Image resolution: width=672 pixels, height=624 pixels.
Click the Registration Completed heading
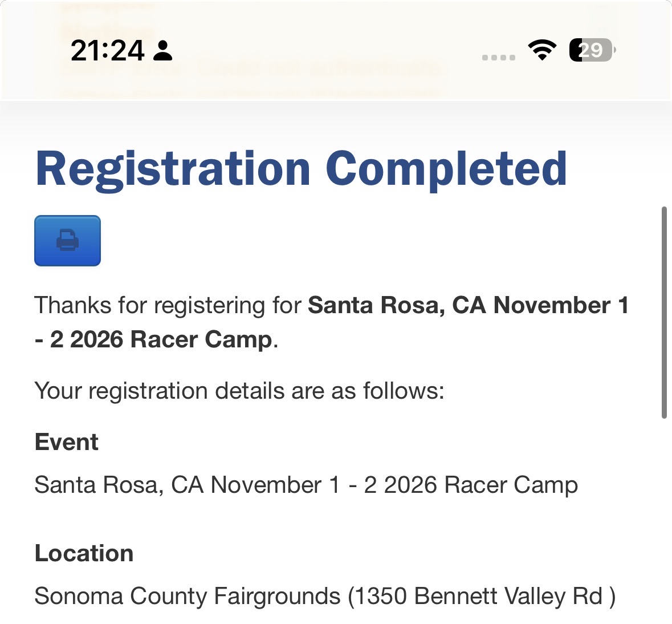tap(302, 169)
